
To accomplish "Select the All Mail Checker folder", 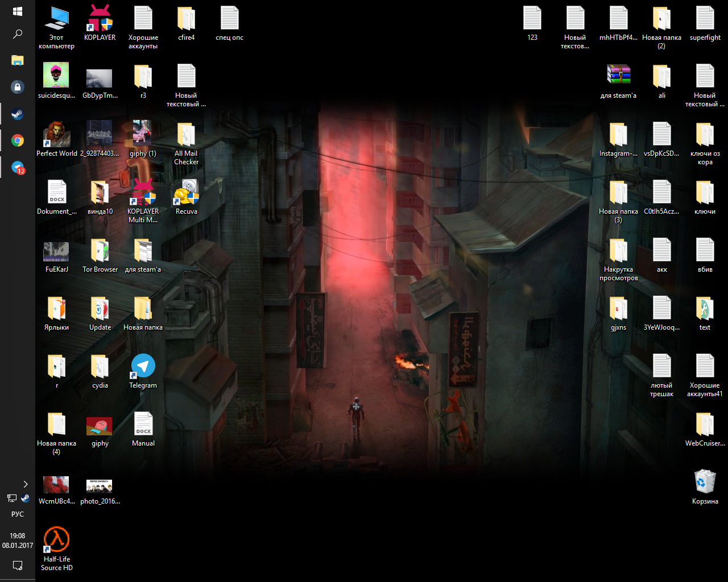I will click(187, 144).
